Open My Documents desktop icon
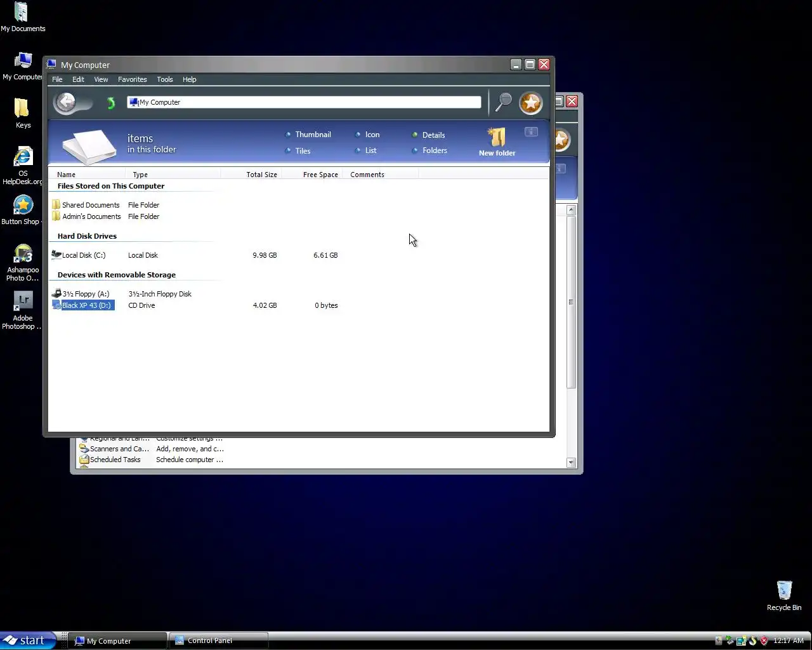This screenshot has width=812, height=650. pyautogui.click(x=23, y=17)
